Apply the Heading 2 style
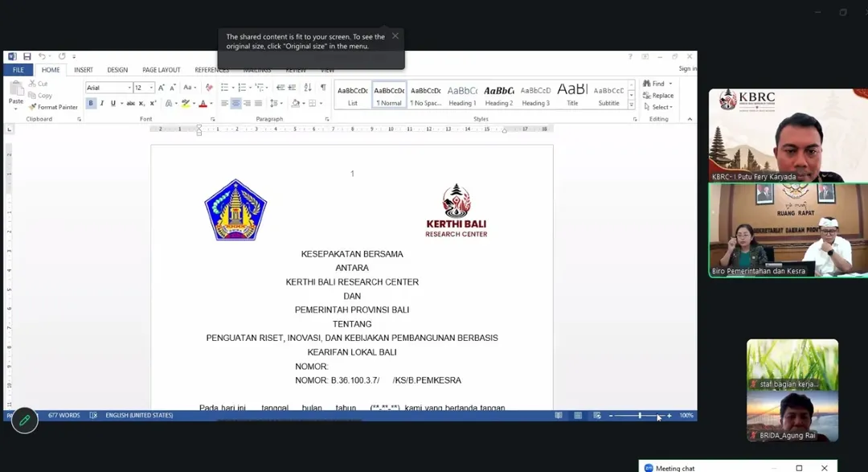 (x=499, y=96)
